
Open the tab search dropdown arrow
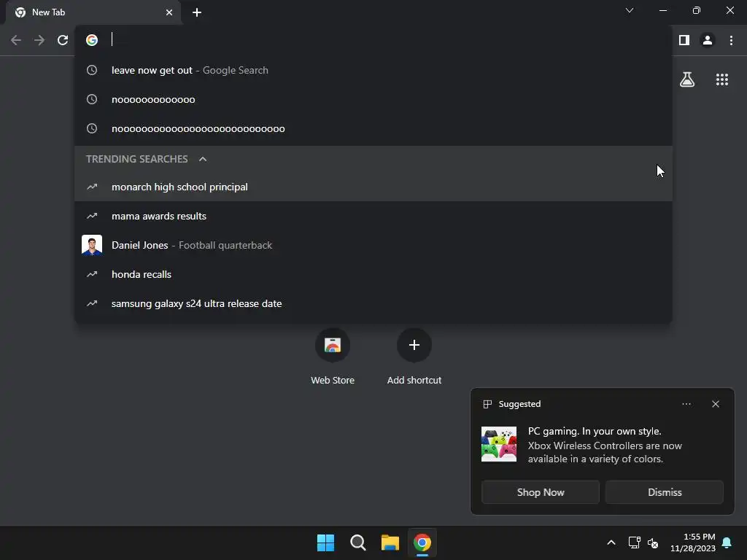click(630, 10)
